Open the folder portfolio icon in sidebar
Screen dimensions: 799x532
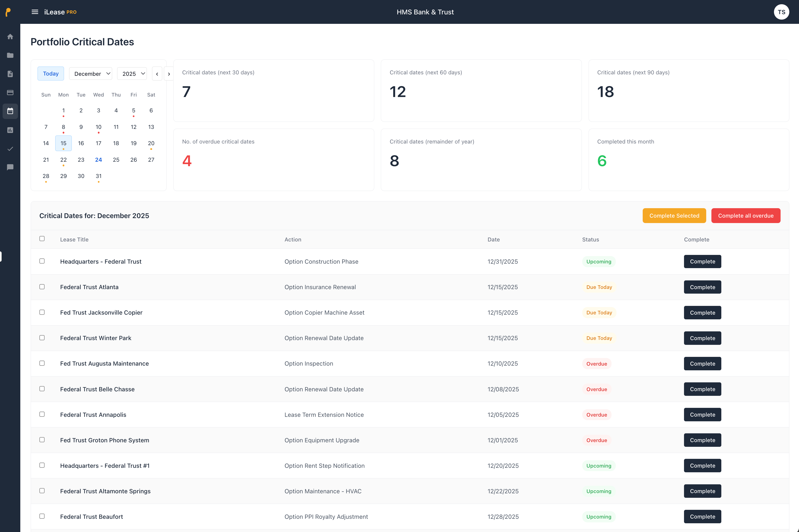click(x=10, y=55)
